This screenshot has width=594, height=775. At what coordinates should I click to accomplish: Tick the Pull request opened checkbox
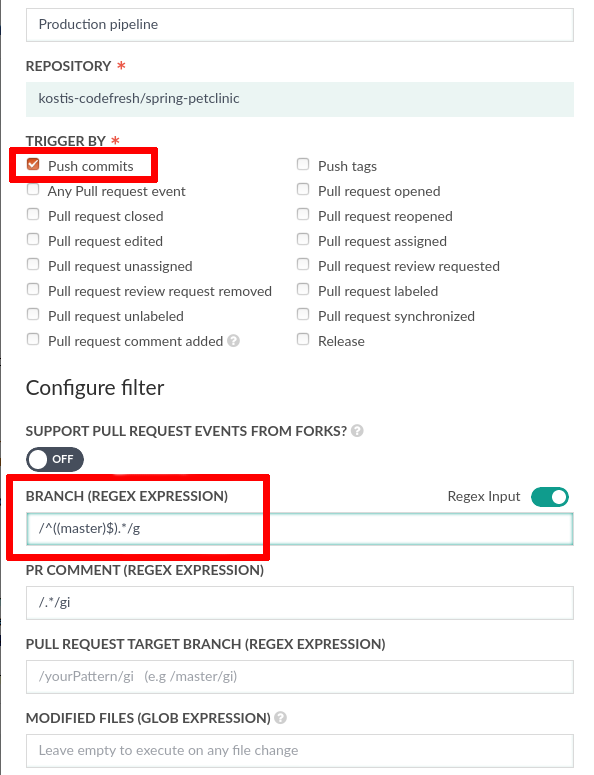303,189
